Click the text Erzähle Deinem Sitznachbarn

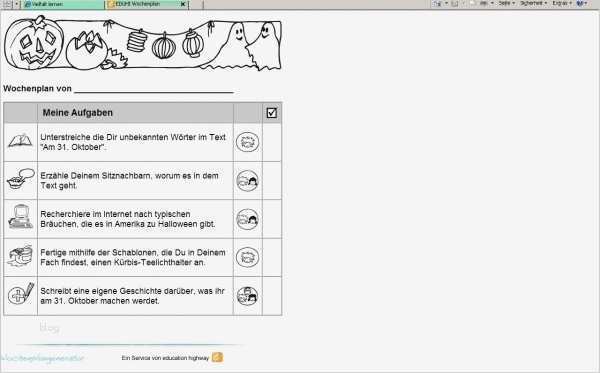click(x=96, y=176)
